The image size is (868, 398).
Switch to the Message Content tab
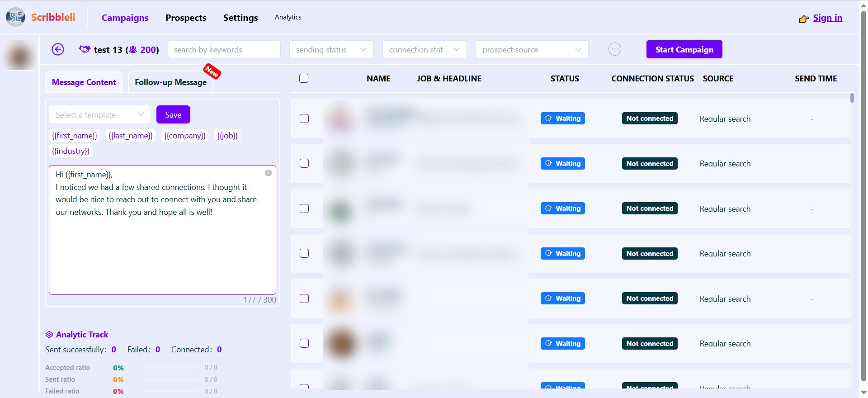[x=84, y=82]
